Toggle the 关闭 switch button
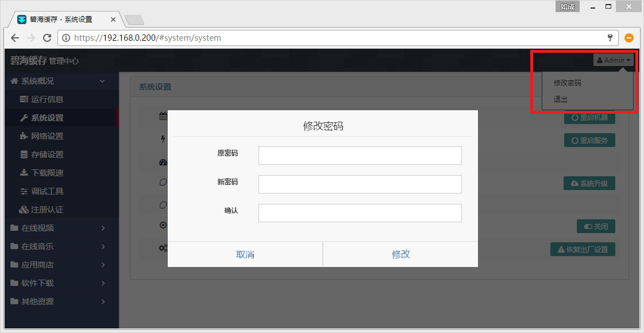 (596, 226)
